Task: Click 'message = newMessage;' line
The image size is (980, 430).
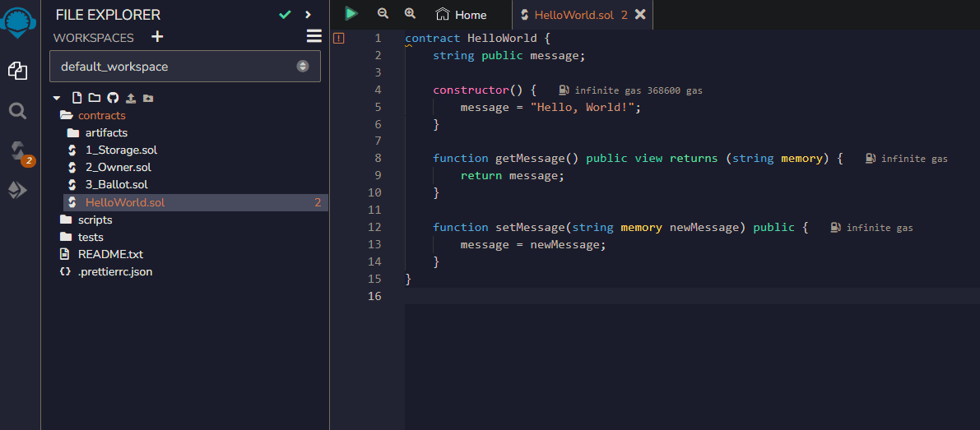Action: pyautogui.click(x=533, y=245)
